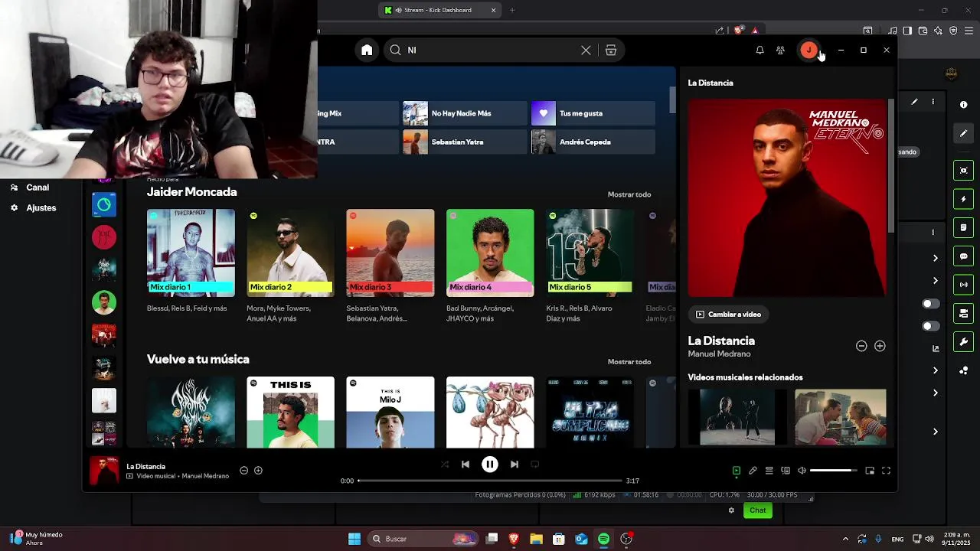The height and width of the screenshot is (551, 980).
Task: Open Spotify friend activity icon
Action: 780,50
